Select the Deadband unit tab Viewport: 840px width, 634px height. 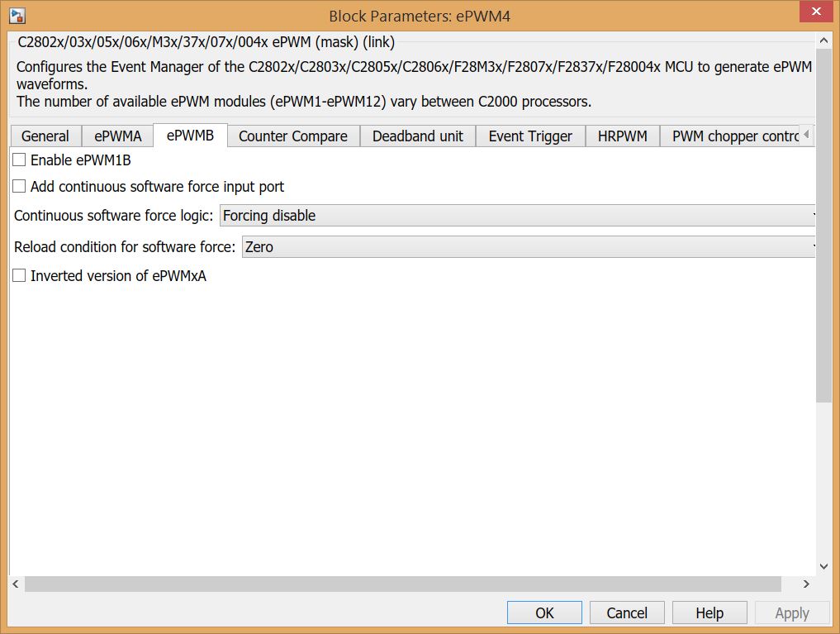[418, 136]
